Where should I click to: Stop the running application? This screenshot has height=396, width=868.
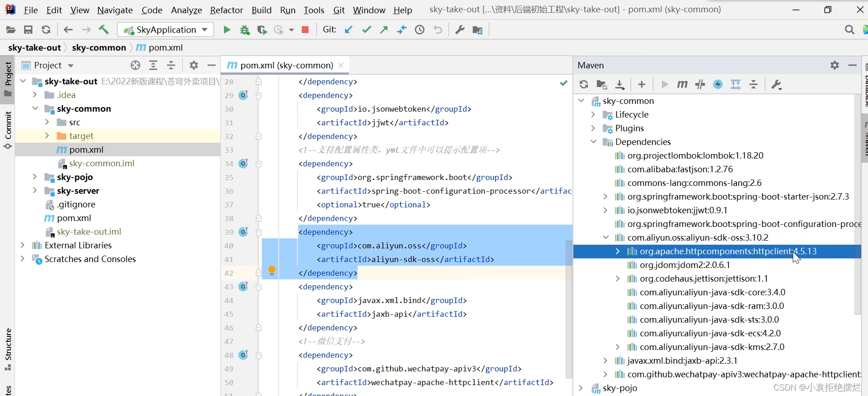pyautogui.click(x=305, y=30)
